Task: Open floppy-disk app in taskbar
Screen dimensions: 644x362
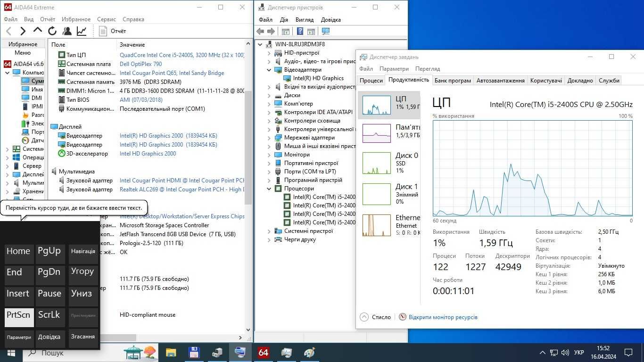Action: 194,352
